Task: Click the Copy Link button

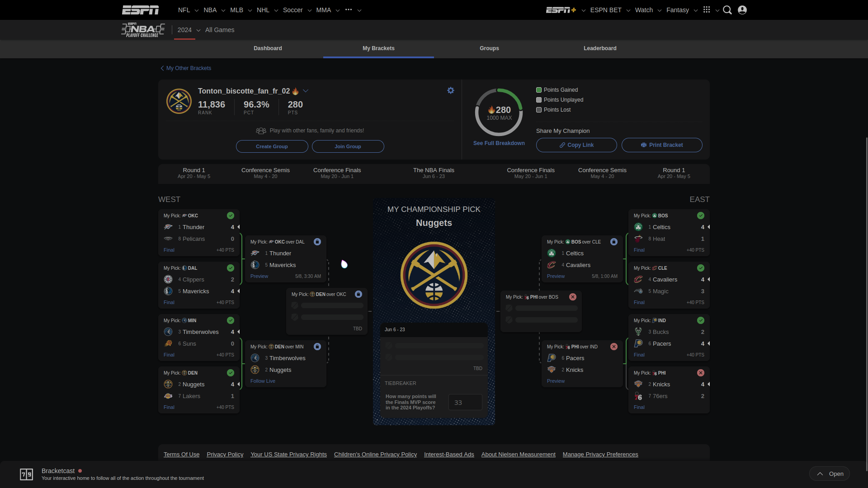Action: pos(576,145)
